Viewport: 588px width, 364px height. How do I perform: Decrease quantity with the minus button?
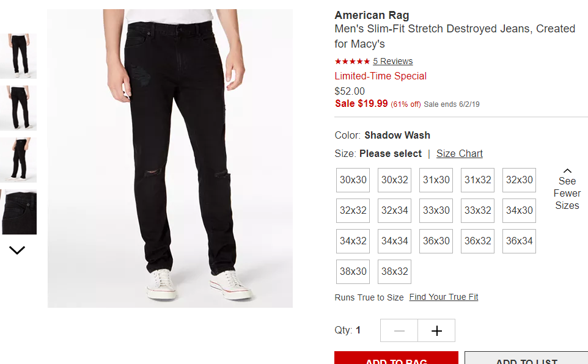click(x=399, y=330)
